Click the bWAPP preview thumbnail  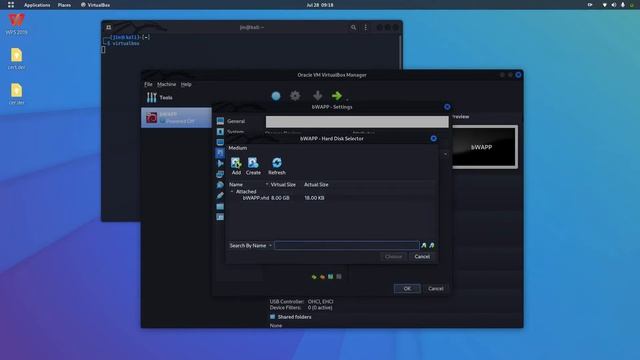[x=484, y=147]
